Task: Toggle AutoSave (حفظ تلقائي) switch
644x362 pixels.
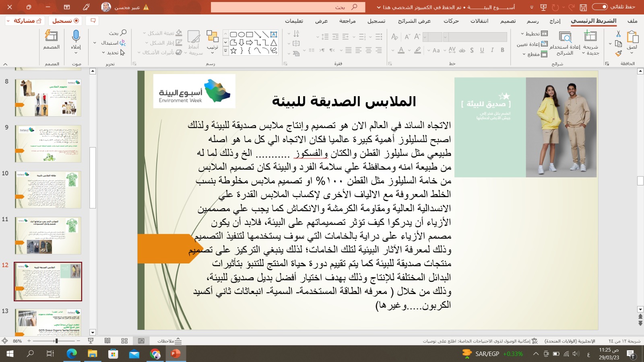Action: (600, 7)
